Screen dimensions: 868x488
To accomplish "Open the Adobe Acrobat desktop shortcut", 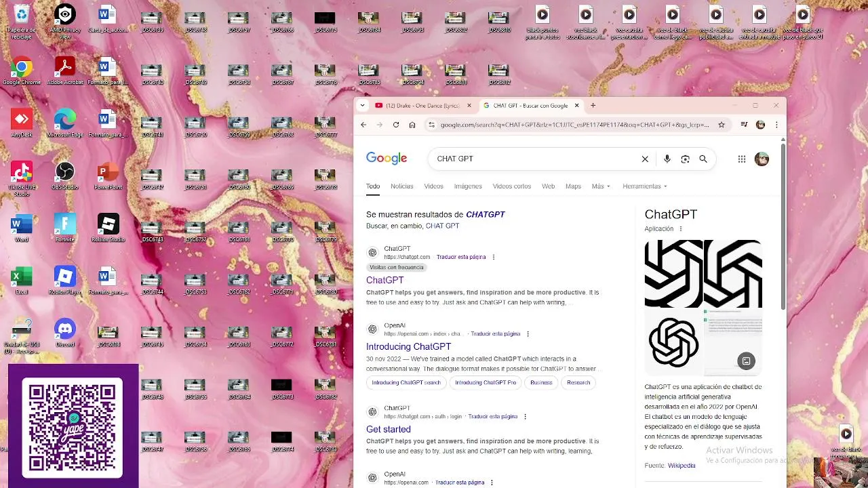I will pos(64,71).
